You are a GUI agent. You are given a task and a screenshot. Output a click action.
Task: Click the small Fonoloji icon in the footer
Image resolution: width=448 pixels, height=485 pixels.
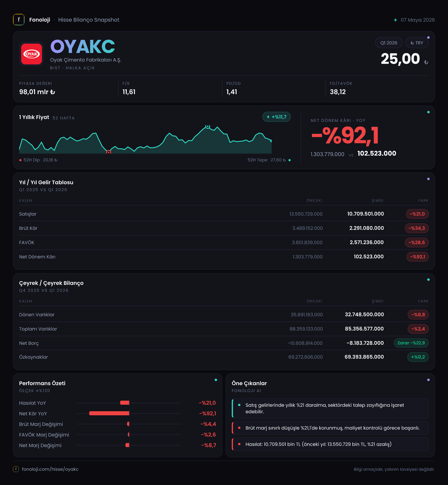[x=16, y=469]
